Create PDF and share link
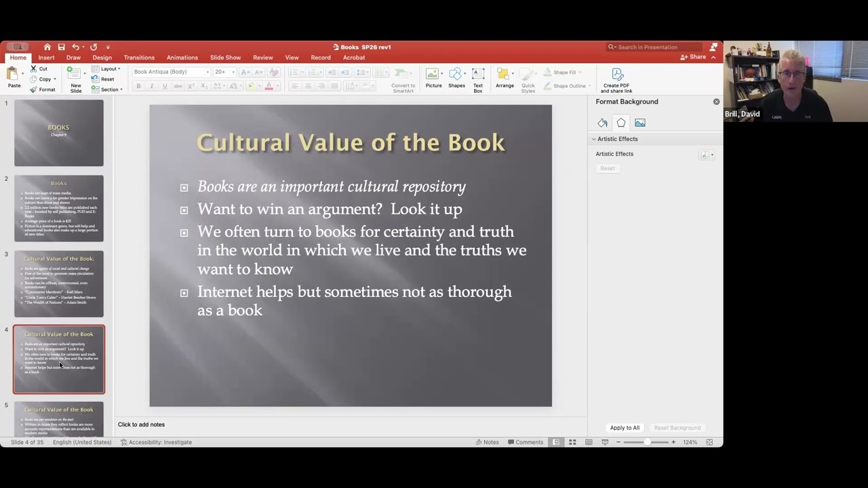Screen dimensions: 868x488 (x=616, y=80)
